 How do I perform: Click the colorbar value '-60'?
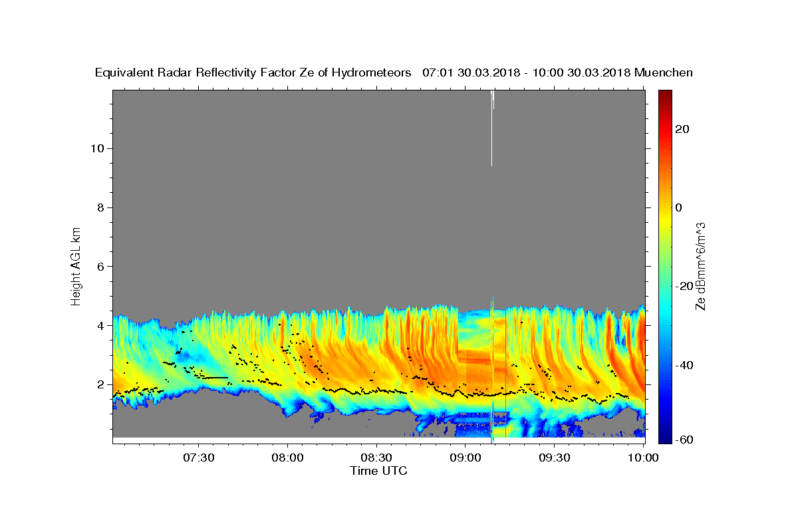pos(684,440)
